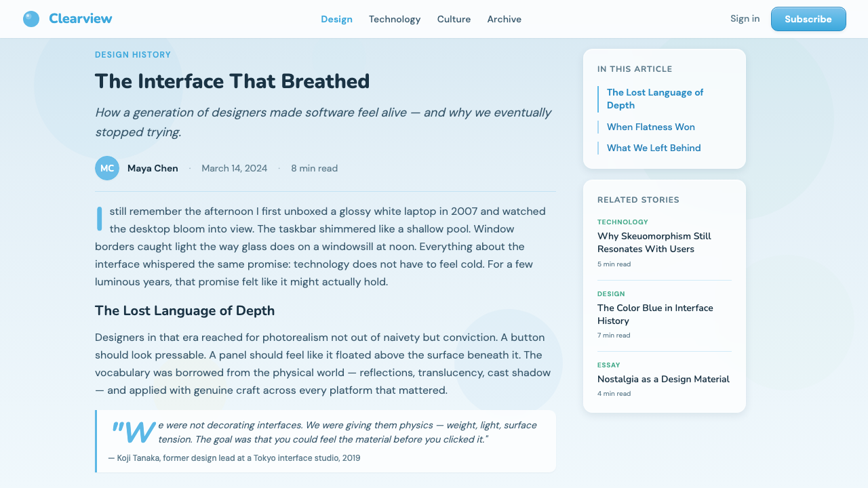Open the Archive nav item

504,19
